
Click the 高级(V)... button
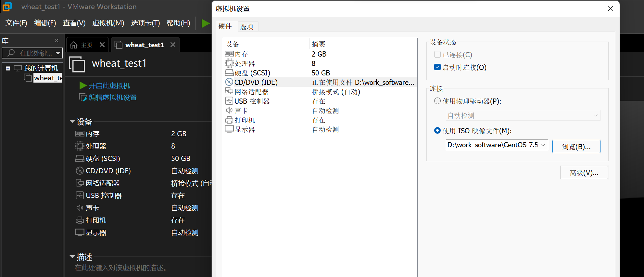coord(584,173)
